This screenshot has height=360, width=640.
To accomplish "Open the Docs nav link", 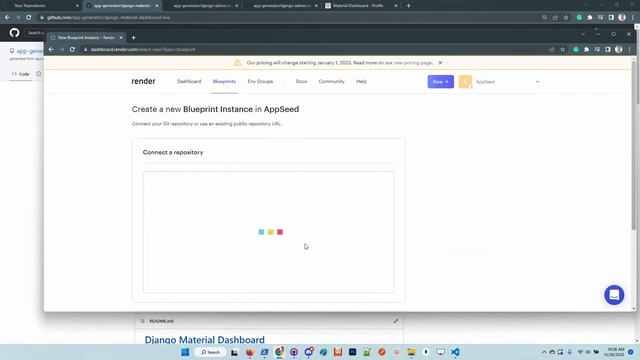I will click(301, 82).
